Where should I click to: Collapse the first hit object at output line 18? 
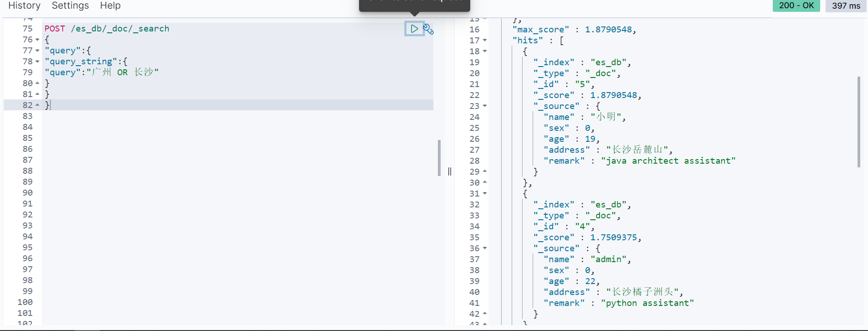pos(485,52)
